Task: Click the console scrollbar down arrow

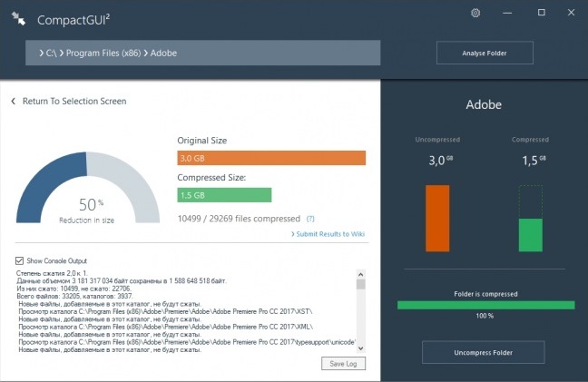Action: pos(360,348)
